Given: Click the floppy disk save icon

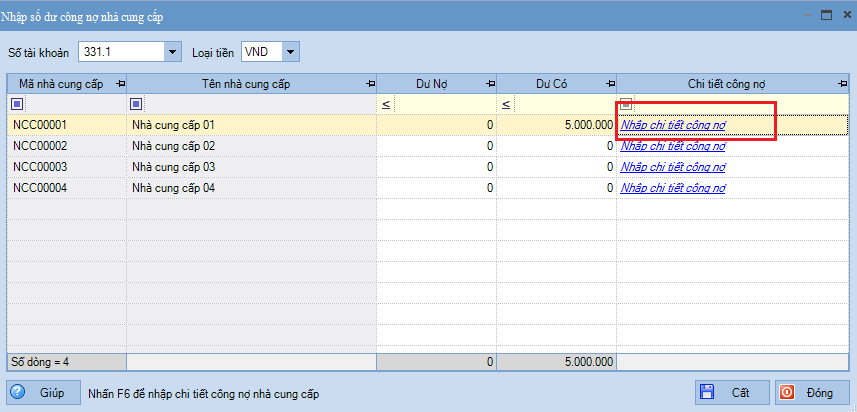Looking at the screenshot, I should point(708,392).
